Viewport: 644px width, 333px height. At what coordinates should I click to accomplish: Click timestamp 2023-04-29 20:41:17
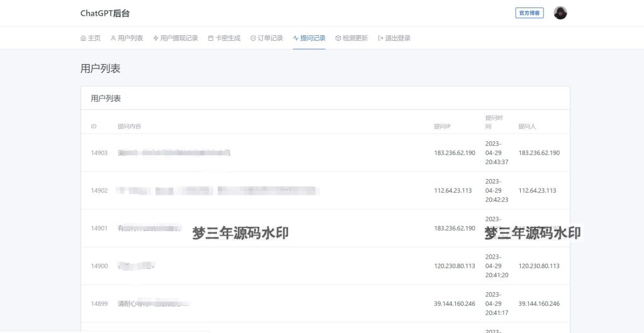tap(497, 304)
